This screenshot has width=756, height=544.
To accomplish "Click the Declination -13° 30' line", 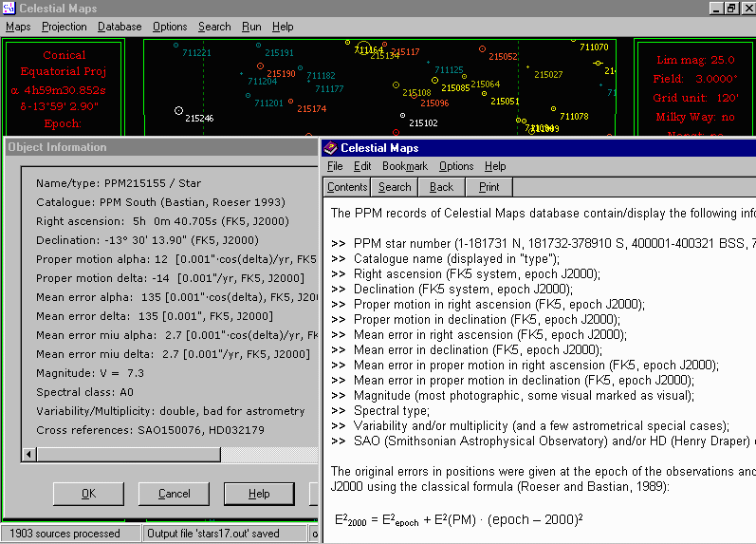I will click(x=147, y=240).
